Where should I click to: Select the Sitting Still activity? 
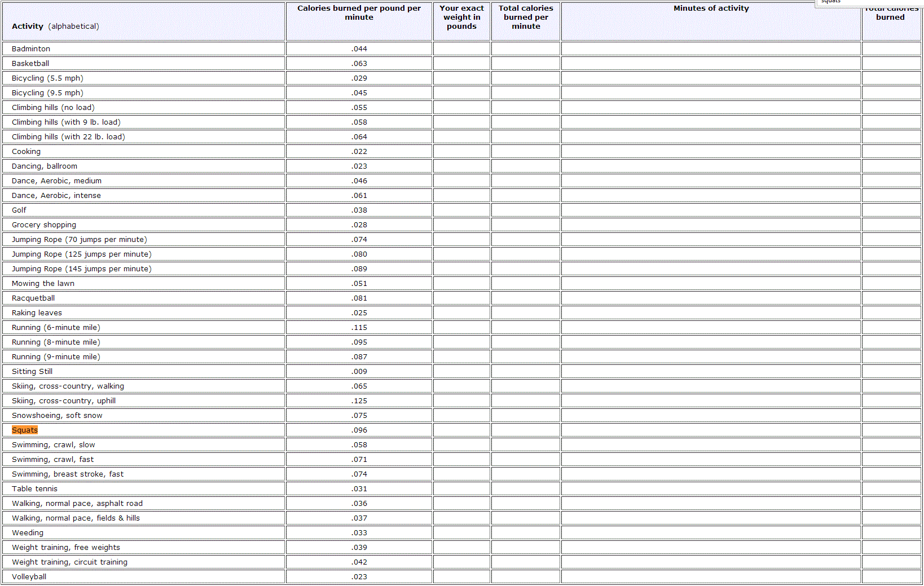(32, 371)
